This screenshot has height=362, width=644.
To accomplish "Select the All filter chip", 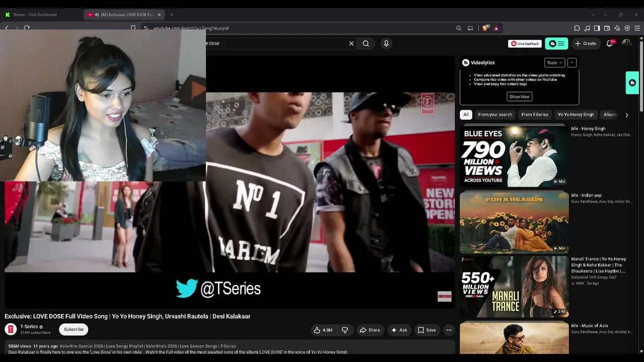I will (x=466, y=115).
